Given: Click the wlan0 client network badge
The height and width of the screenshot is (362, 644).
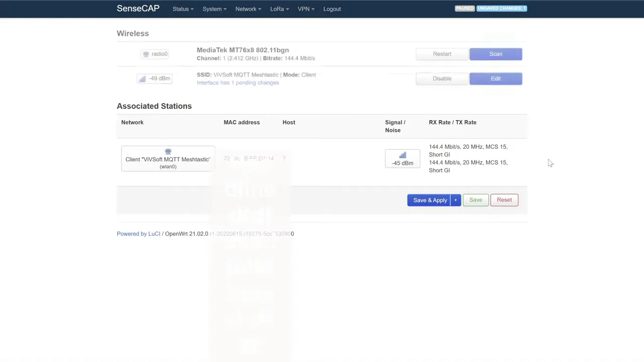Looking at the screenshot, I should tap(168, 159).
